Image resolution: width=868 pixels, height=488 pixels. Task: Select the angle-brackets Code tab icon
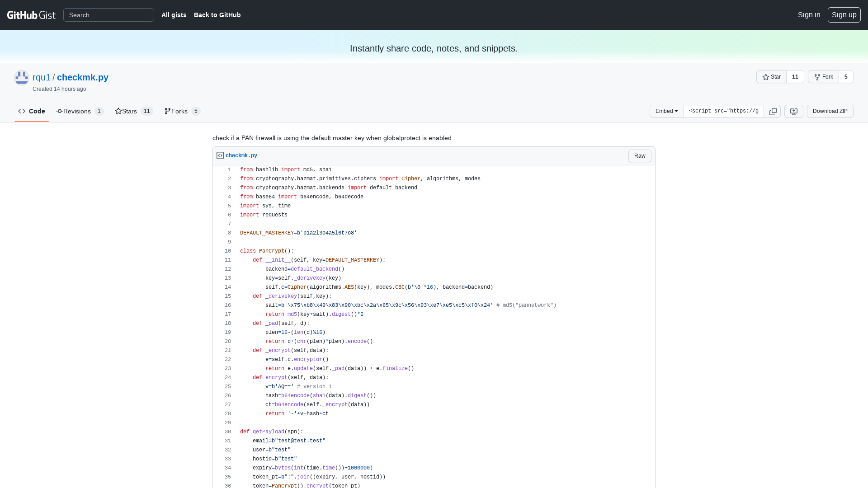(22, 111)
